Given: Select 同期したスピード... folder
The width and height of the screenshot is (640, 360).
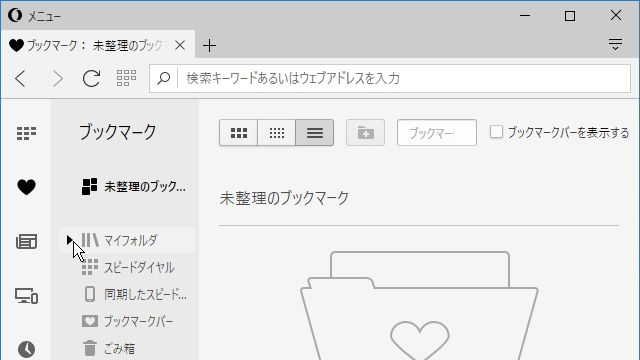Looking at the screenshot, I should pos(134,294).
